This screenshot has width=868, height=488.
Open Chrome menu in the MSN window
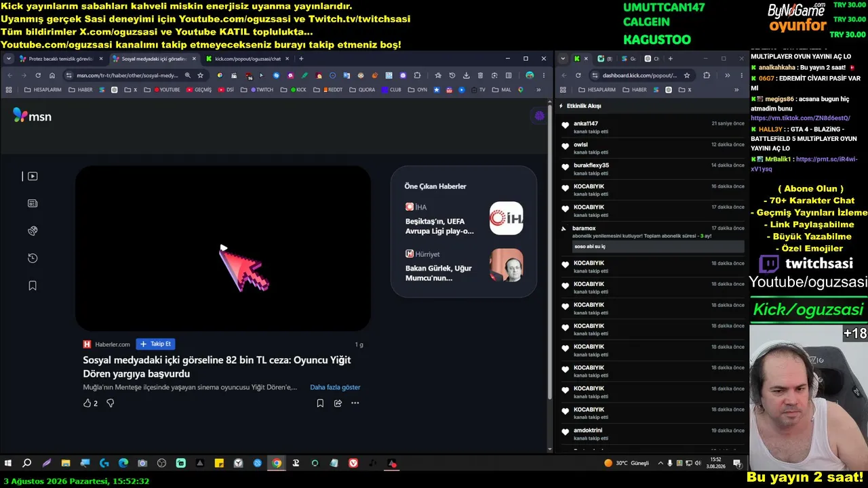pyautogui.click(x=543, y=75)
